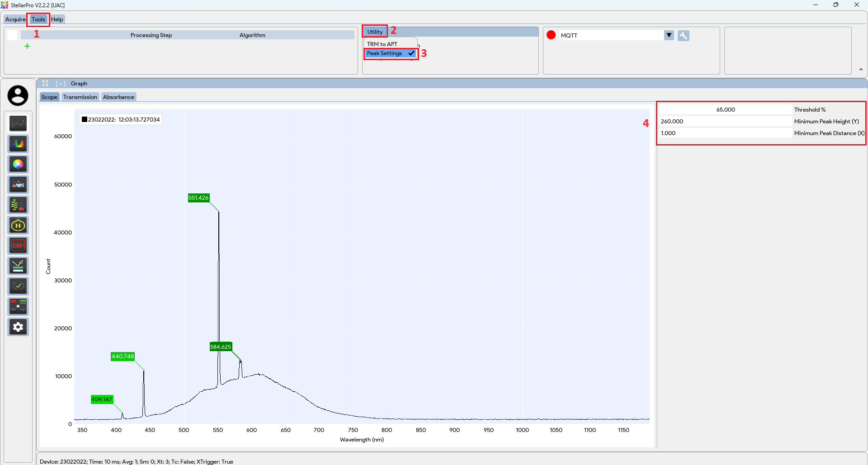Image resolution: width=868 pixels, height=465 pixels.
Task: Open the spectrum peaks tool in sidebar
Action: pyautogui.click(x=18, y=143)
